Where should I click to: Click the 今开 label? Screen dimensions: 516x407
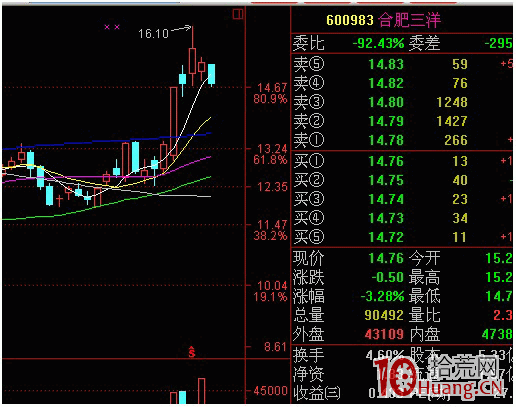[424, 258]
